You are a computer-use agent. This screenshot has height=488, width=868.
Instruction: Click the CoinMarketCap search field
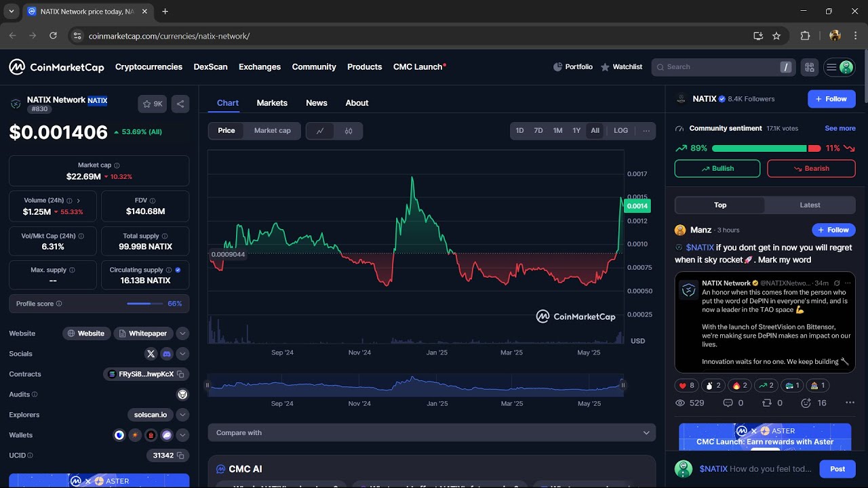(723, 67)
